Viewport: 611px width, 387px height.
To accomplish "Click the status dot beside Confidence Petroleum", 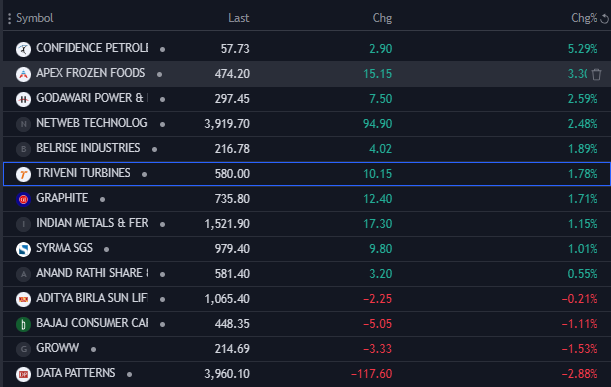I will pyautogui.click(x=162, y=49).
